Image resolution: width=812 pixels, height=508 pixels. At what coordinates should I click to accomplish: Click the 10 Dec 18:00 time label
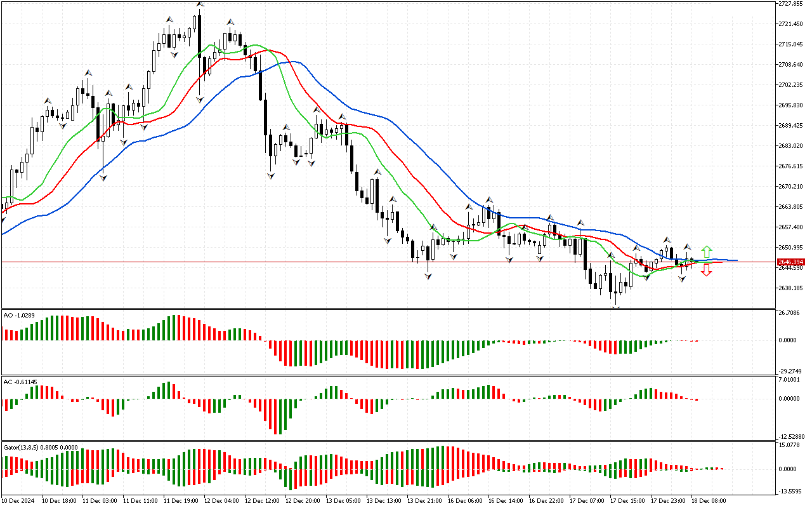[x=60, y=501]
